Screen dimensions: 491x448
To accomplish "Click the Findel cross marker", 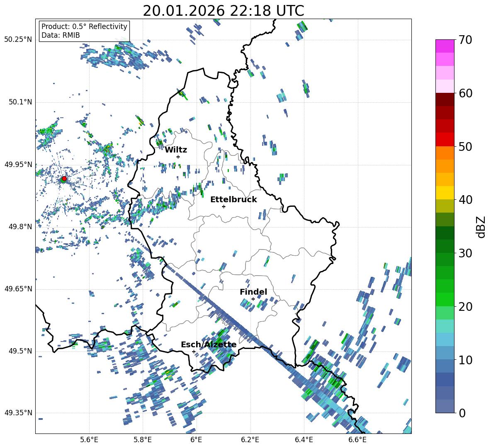I will pyautogui.click(x=253, y=299).
